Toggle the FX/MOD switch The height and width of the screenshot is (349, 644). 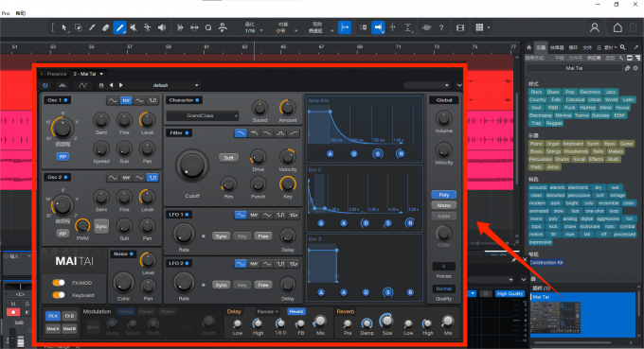[x=59, y=283]
